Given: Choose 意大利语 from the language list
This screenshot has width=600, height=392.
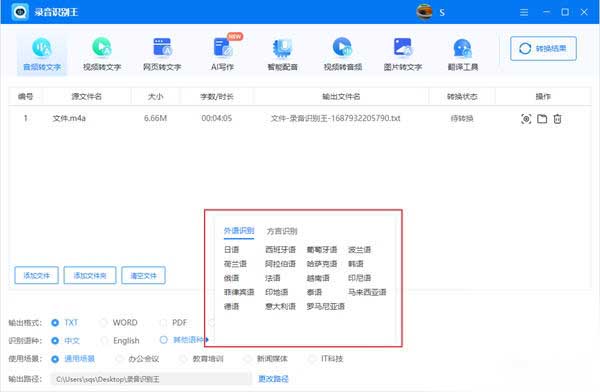Looking at the screenshot, I should tap(280, 306).
